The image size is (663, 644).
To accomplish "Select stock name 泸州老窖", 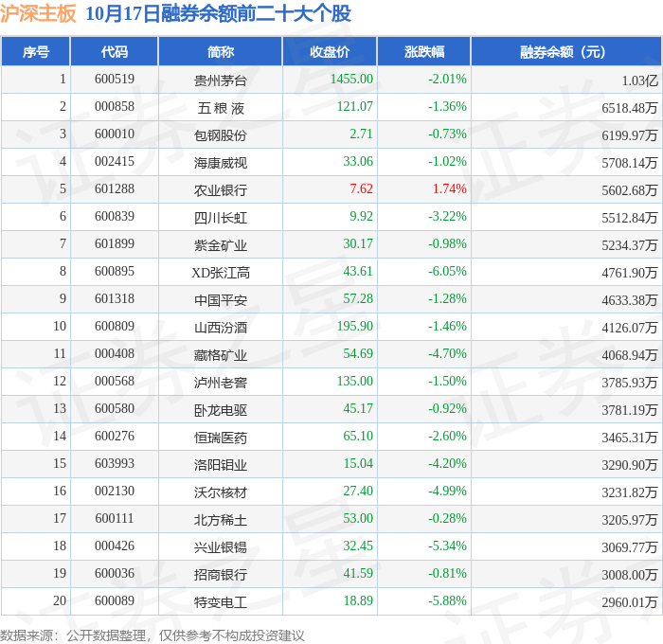I will 221,383.
